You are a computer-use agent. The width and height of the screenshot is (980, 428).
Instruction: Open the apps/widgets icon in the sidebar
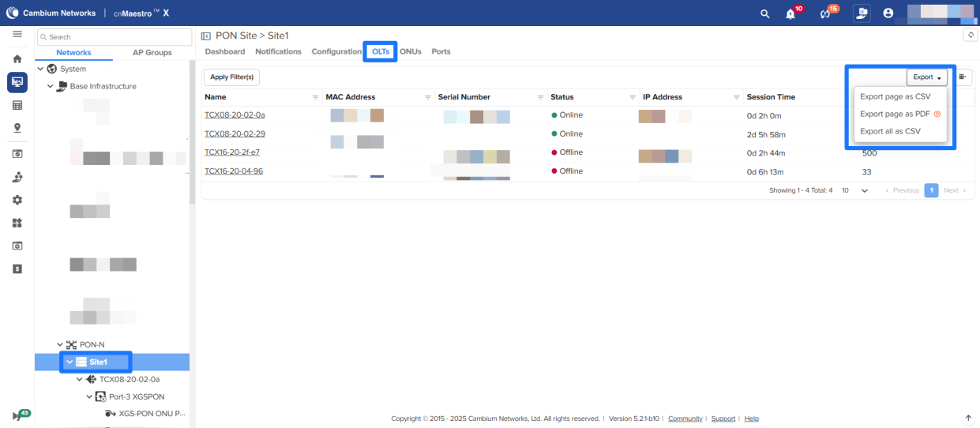click(17, 223)
